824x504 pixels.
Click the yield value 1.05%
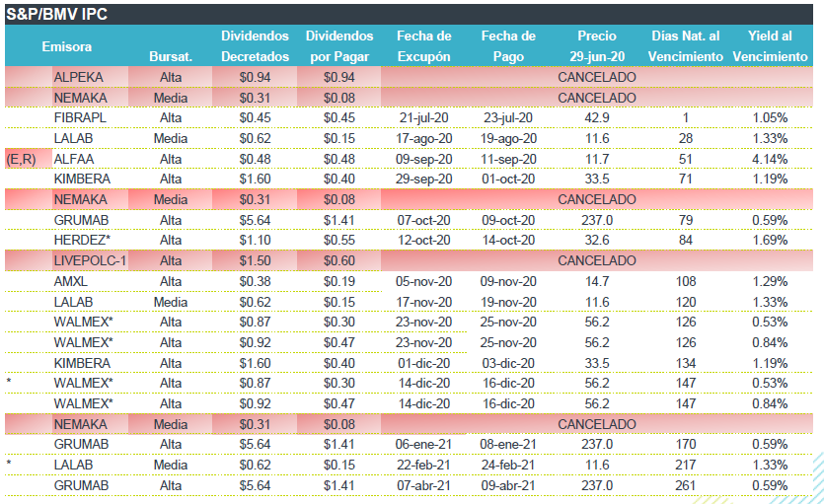[x=770, y=117]
